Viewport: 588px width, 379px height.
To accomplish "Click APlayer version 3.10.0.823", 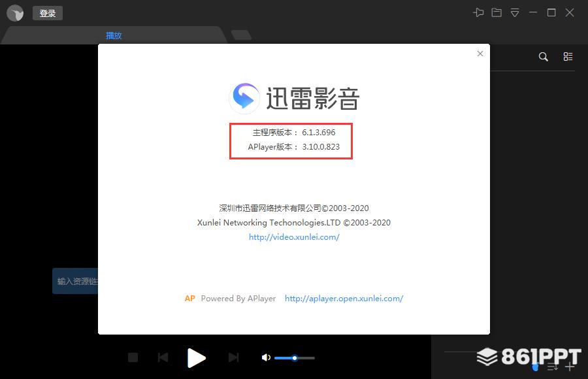I will pyautogui.click(x=321, y=147).
